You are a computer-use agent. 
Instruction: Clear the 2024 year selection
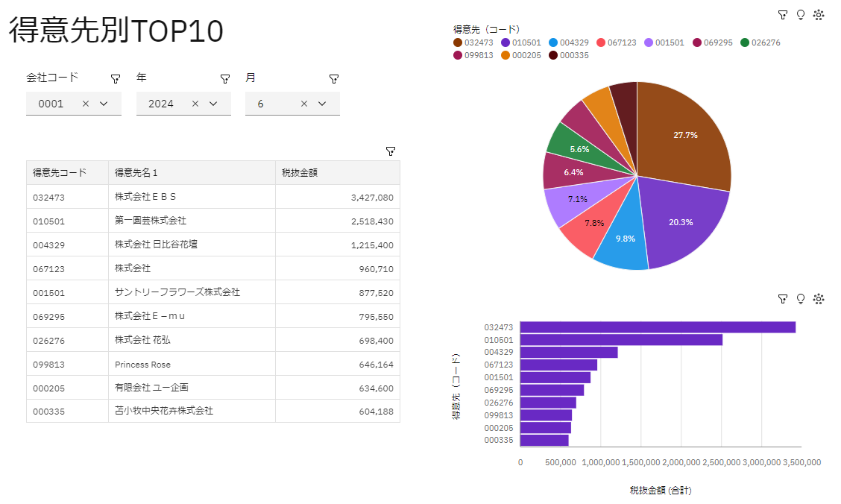pos(195,104)
